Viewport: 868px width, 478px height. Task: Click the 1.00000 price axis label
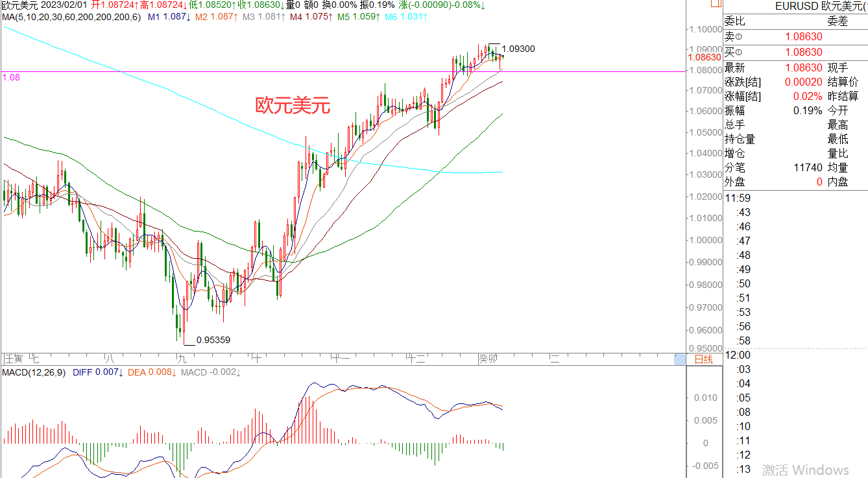[706, 240]
